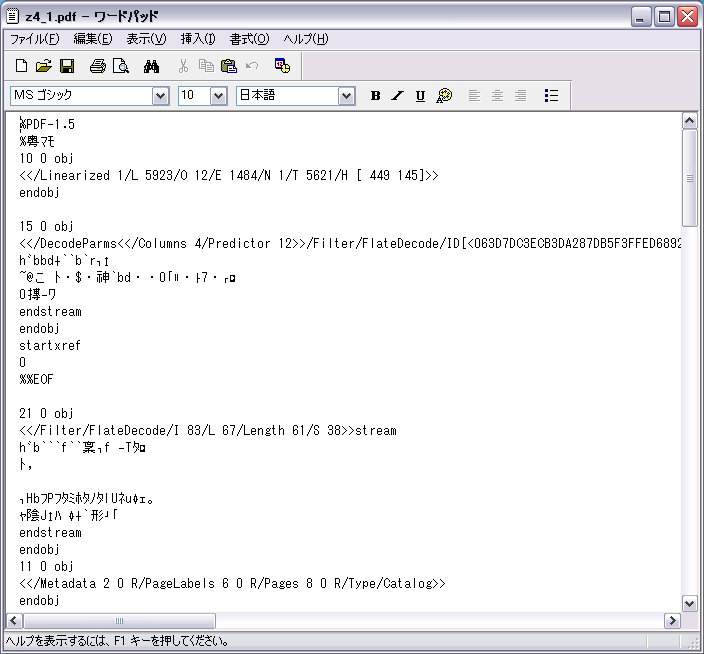Paste clipboard with Paste icon

point(229,66)
